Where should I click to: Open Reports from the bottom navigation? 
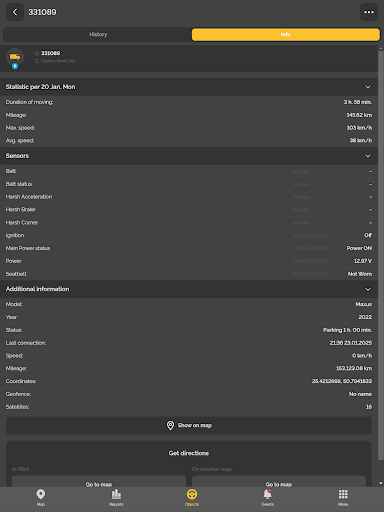(116, 498)
